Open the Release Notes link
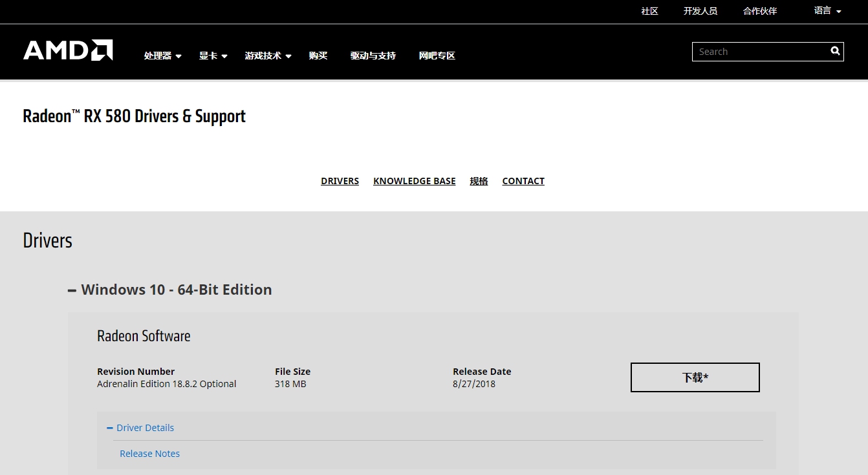 (x=149, y=454)
